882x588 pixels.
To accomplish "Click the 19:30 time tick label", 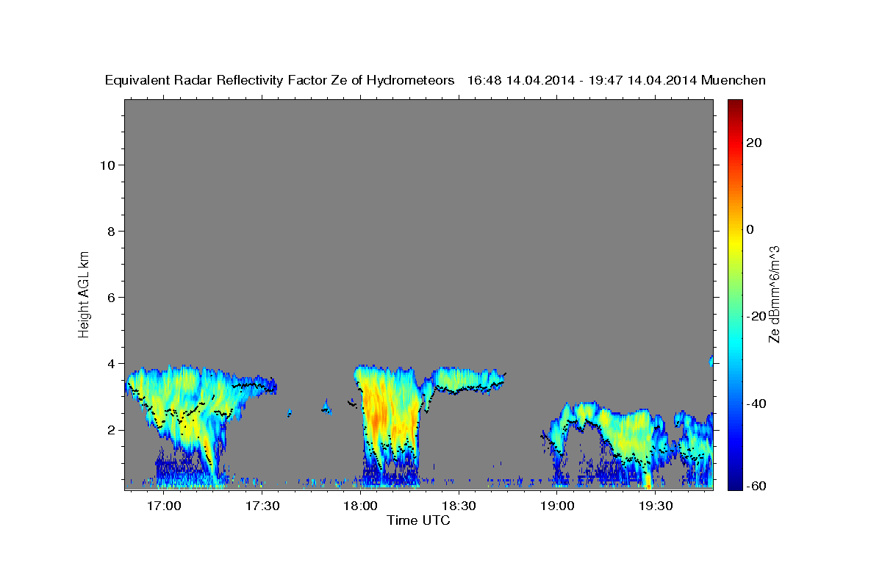I will (656, 506).
